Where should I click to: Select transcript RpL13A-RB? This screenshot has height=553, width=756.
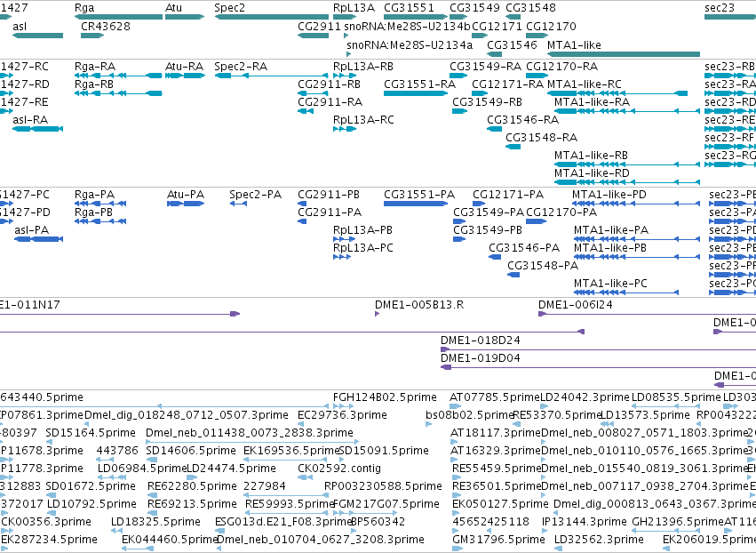[345, 76]
